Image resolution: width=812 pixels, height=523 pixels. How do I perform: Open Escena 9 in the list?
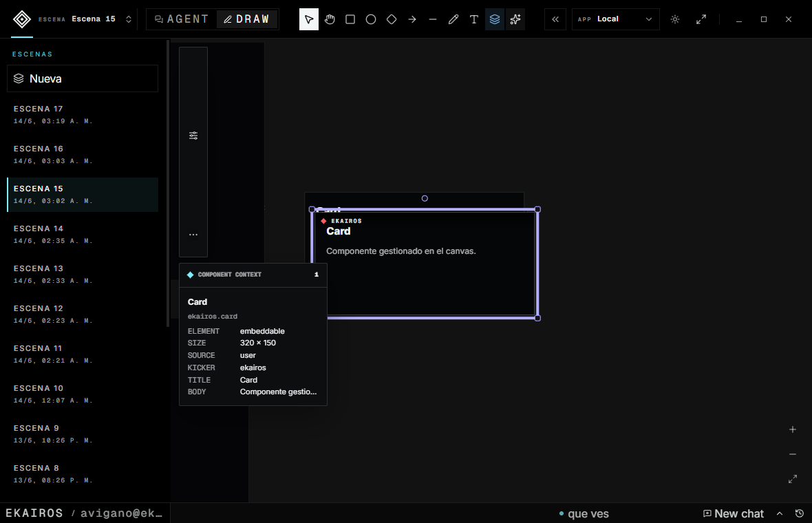coord(83,434)
